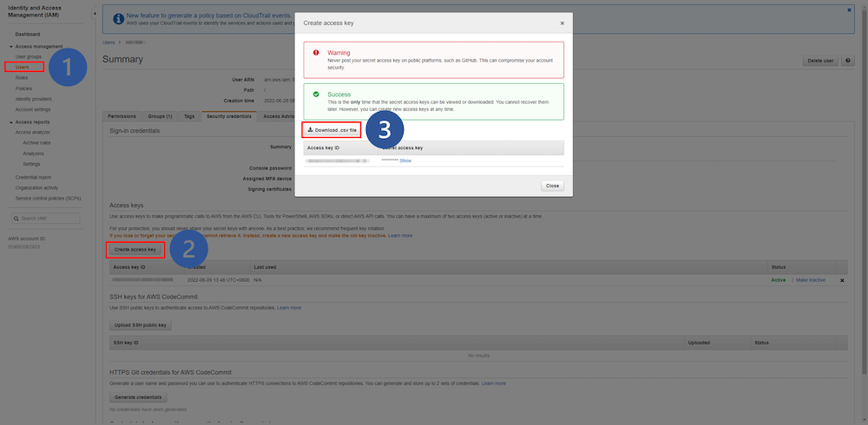
Task: Click the Users breadcrumb link
Action: 108,42
